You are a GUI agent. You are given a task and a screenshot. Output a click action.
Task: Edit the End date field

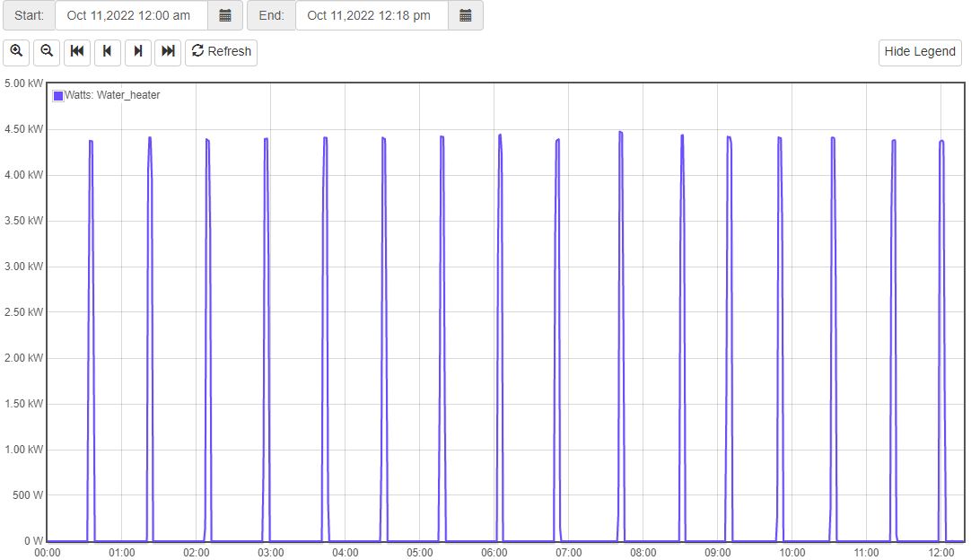[x=372, y=15]
